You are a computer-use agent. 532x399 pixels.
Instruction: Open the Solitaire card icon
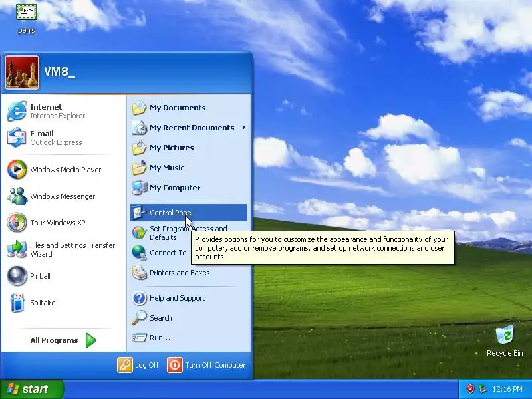(x=17, y=303)
